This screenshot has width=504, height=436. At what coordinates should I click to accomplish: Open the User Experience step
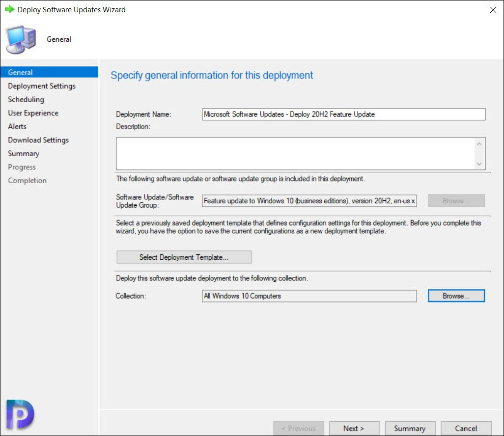[x=33, y=113]
